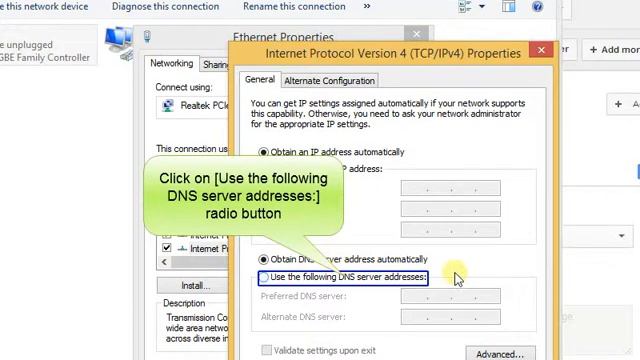
Task: Click the Realtek adapter icon
Action: tap(168, 106)
